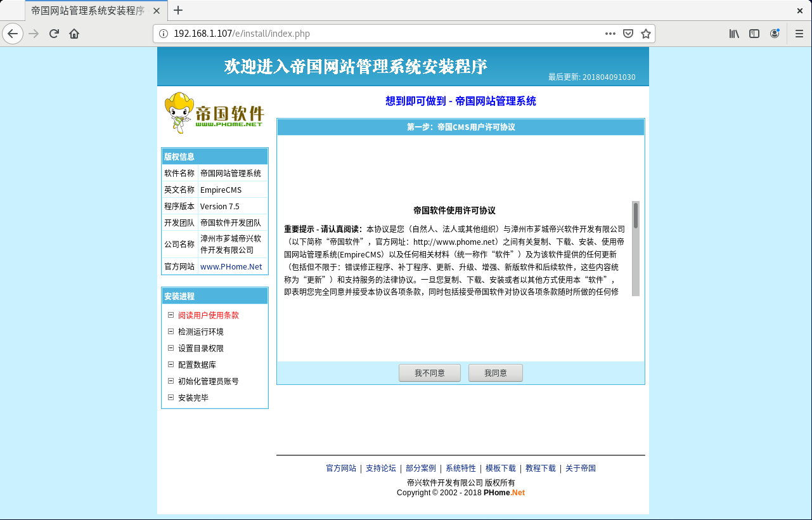Click the PHome.Net copyright text
The image size is (812, 520).
click(504, 493)
